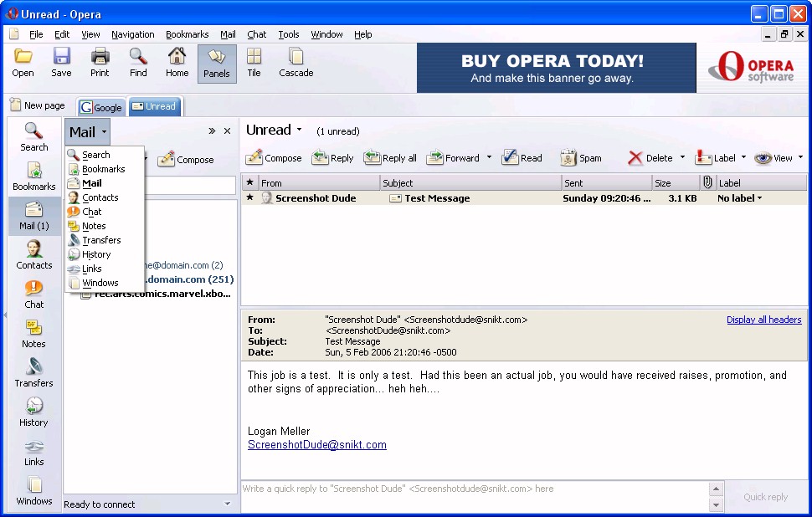Click the ScreenshotDude@snikt.com email link
The image size is (812, 517).
click(x=316, y=445)
